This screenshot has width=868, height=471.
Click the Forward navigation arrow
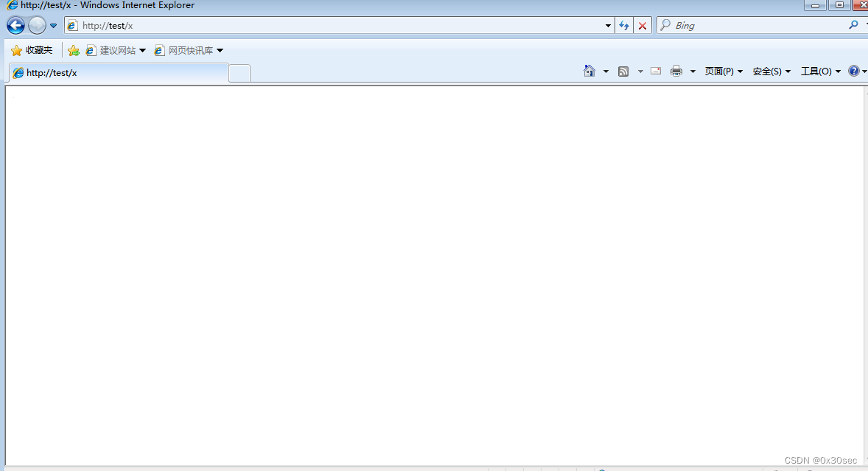37,26
